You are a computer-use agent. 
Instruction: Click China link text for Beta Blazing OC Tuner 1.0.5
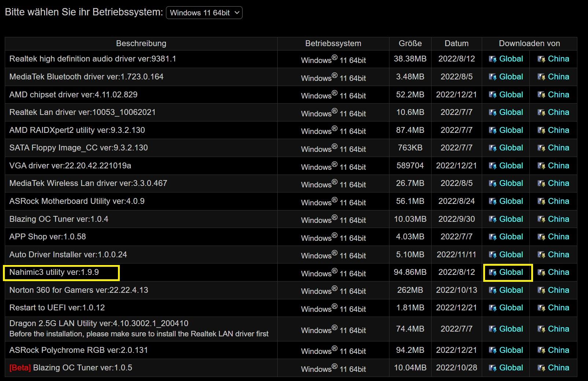pyautogui.click(x=559, y=368)
